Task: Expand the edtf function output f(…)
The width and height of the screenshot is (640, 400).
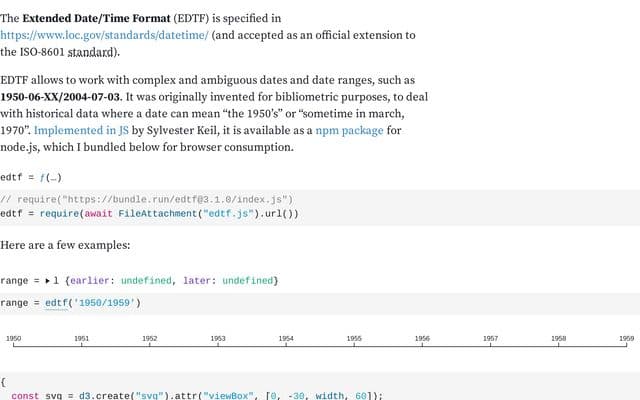Action: (x=51, y=178)
